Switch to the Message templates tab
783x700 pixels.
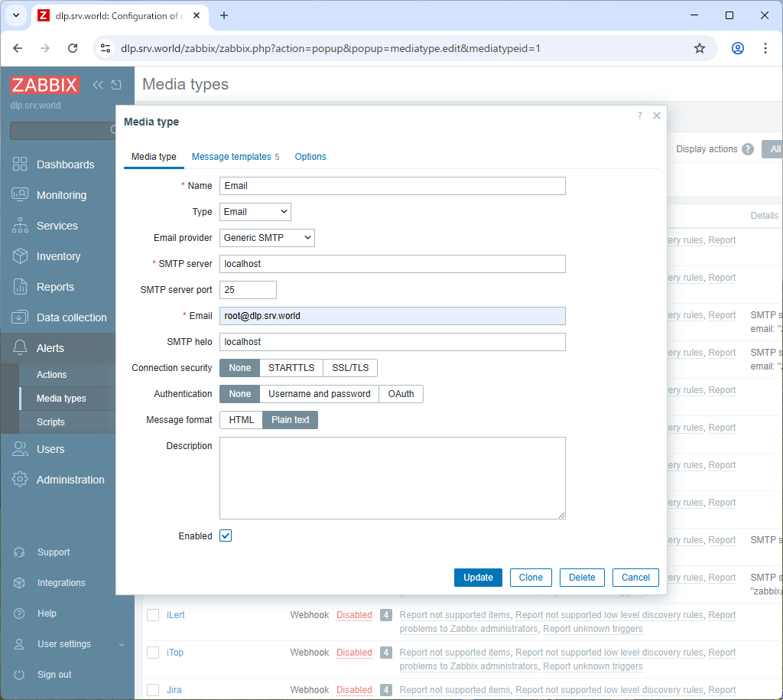(232, 157)
